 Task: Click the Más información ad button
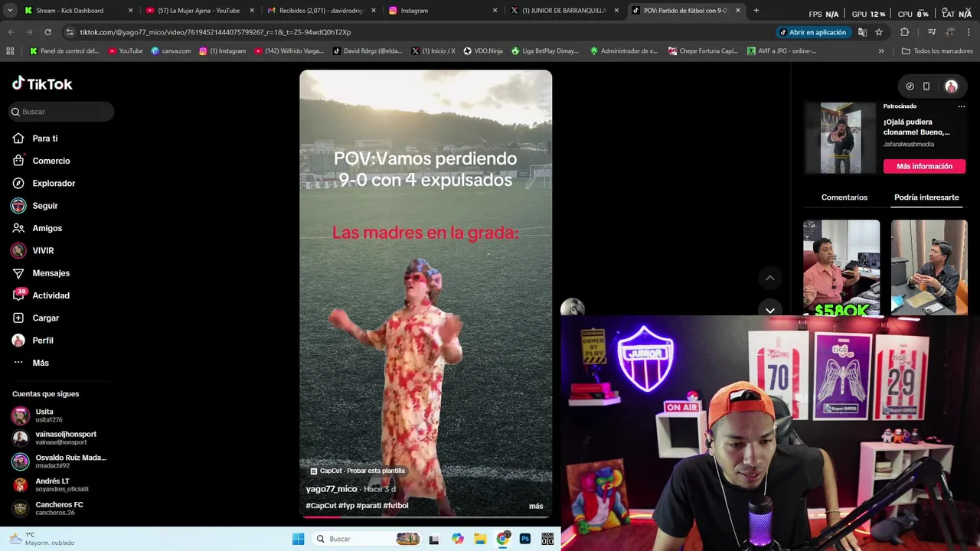[924, 166]
